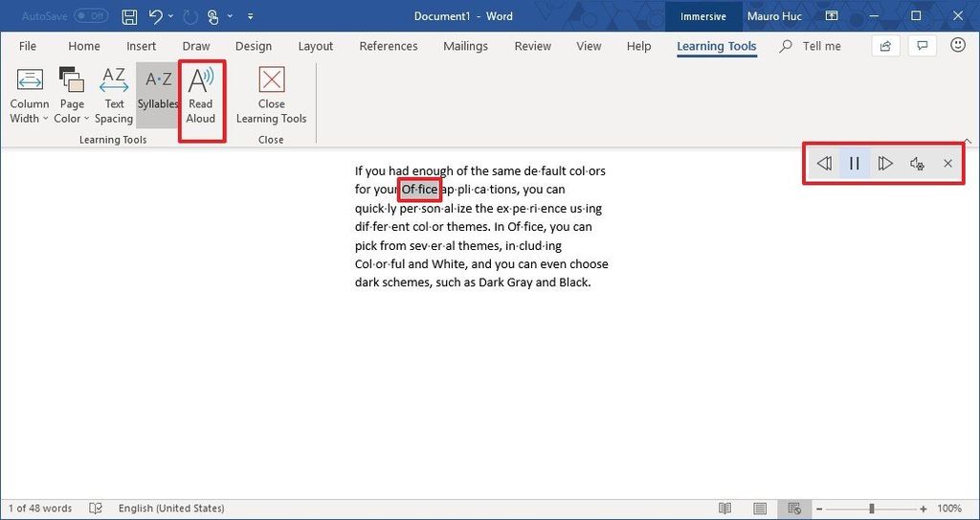Click the Undo arrow icon

tap(156, 16)
